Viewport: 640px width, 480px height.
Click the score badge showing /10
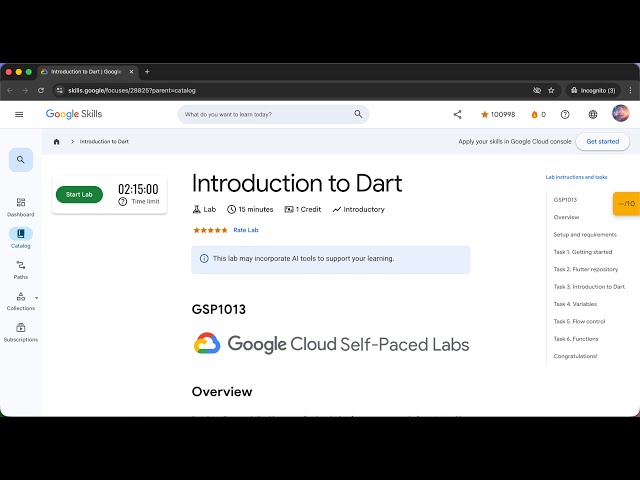(x=626, y=204)
